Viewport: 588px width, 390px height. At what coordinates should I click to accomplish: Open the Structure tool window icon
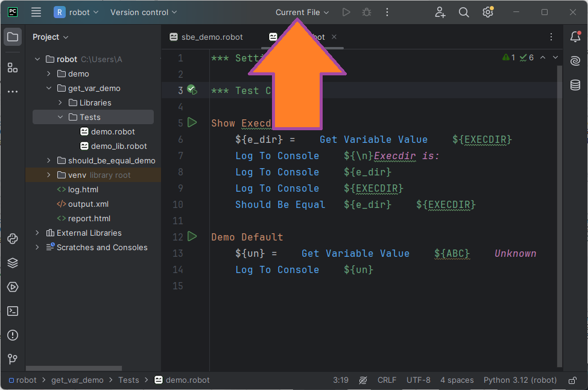[13, 68]
